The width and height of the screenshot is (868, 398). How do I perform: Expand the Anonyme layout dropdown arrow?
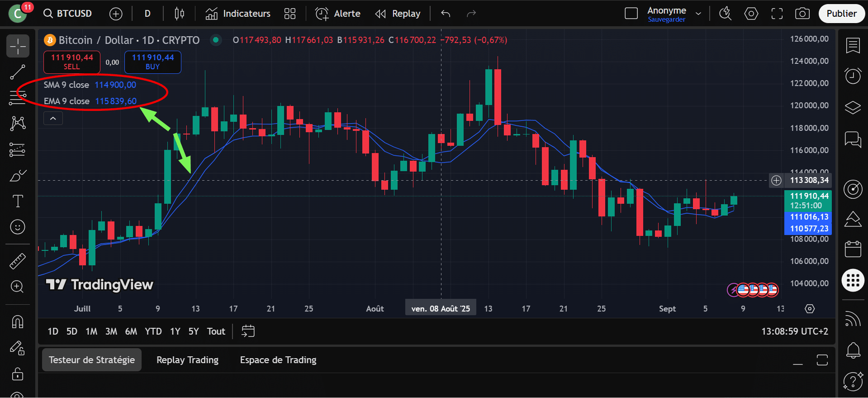pyautogui.click(x=698, y=14)
